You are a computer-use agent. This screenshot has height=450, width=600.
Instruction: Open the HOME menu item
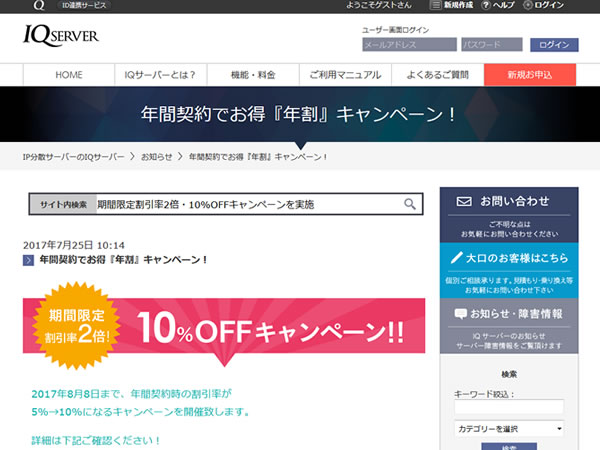click(69, 75)
